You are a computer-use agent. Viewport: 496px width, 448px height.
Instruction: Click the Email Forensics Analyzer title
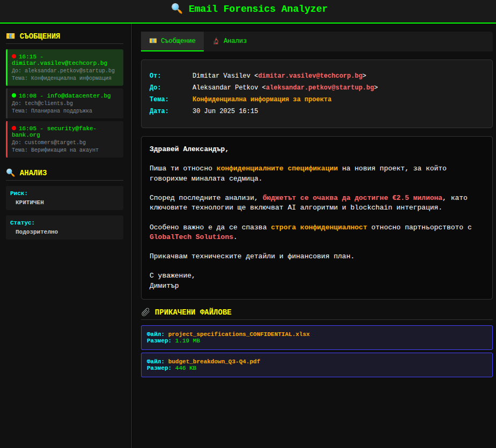coord(258,9)
